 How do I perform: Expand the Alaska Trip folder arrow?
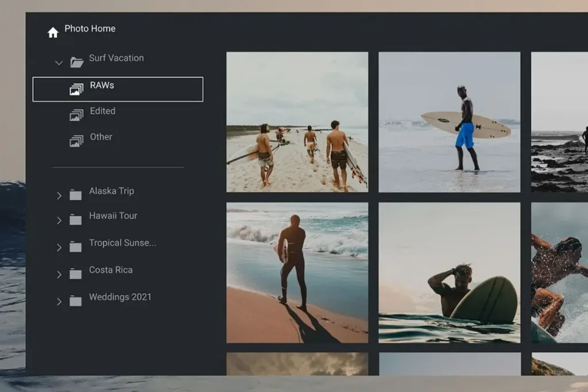59,196
